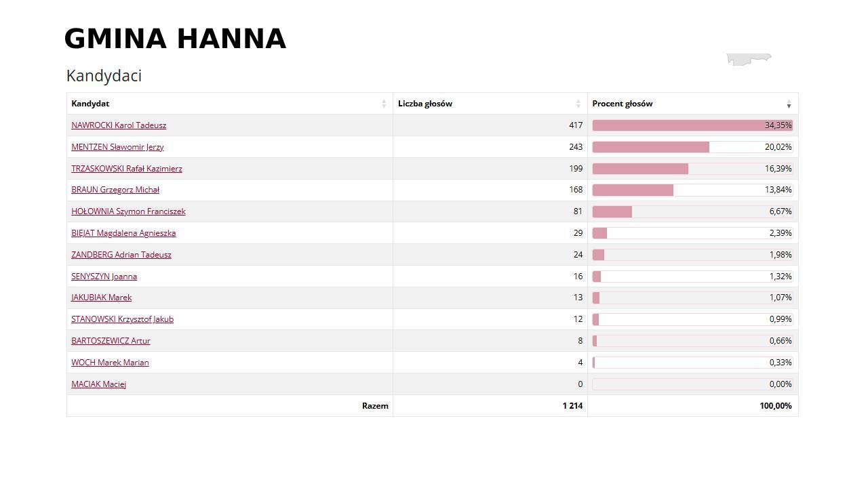Click the 20,02% percentage bar
The width and height of the screenshot is (868, 488).
click(x=692, y=147)
